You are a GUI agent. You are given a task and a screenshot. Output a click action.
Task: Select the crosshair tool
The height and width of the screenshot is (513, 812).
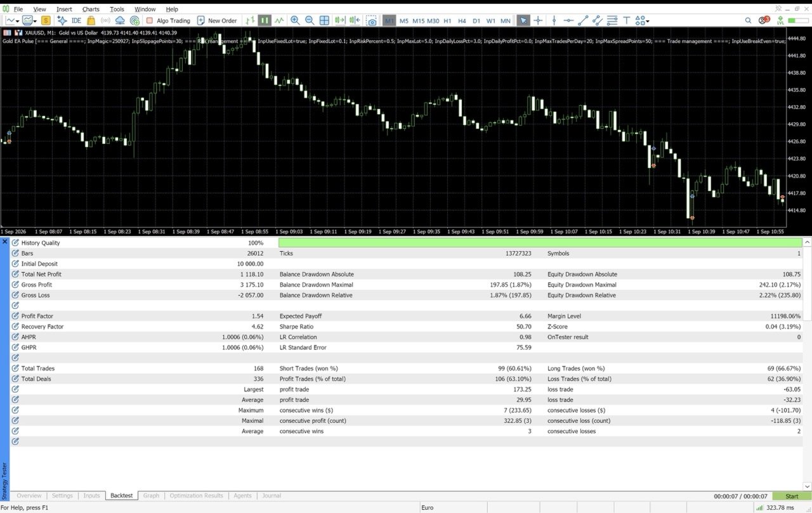(538, 20)
